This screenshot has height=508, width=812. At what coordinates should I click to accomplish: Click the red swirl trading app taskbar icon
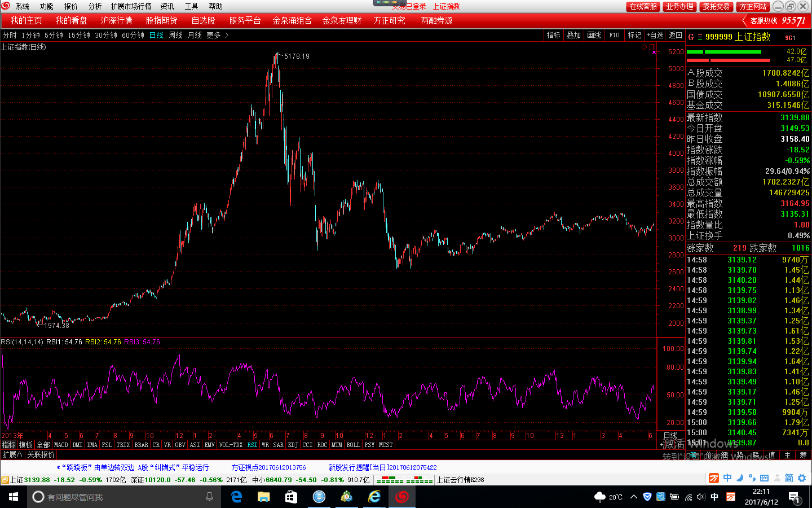point(401,497)
